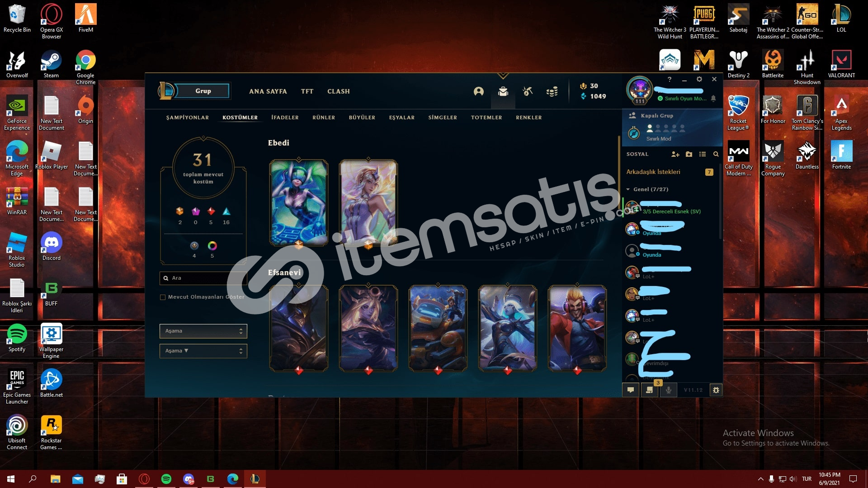Viewport: 868px width, 488px height.
Task: Open the CLASH menu
Action: [339, 91]
